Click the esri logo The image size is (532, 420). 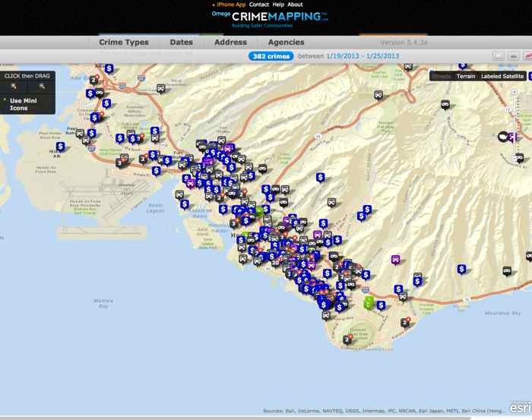(521, 407)
